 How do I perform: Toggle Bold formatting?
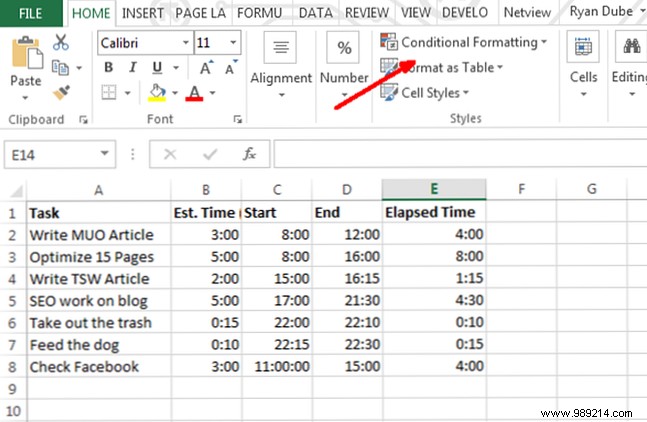tap(109, 67)
